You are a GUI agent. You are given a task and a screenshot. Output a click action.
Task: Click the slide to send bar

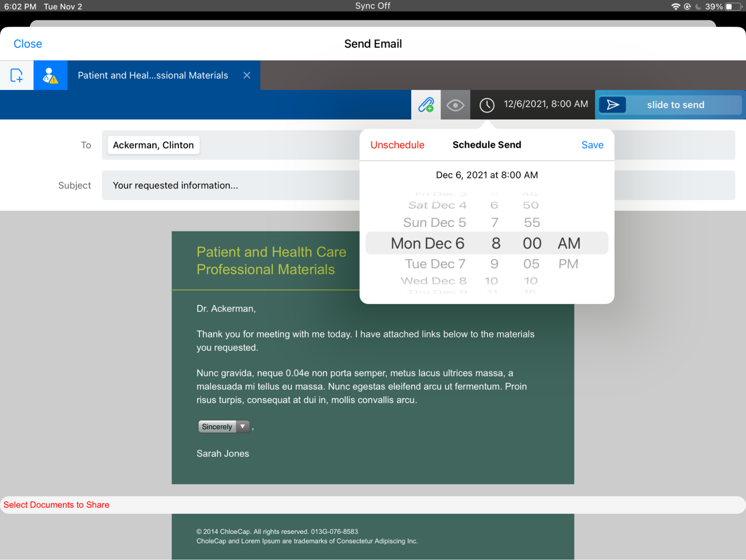coord(675,105)
